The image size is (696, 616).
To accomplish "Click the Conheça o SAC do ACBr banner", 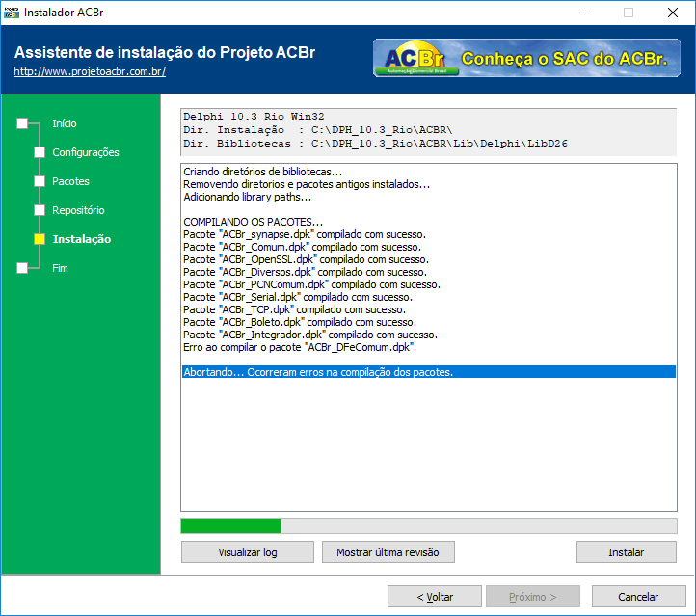I will pos(526,58).
